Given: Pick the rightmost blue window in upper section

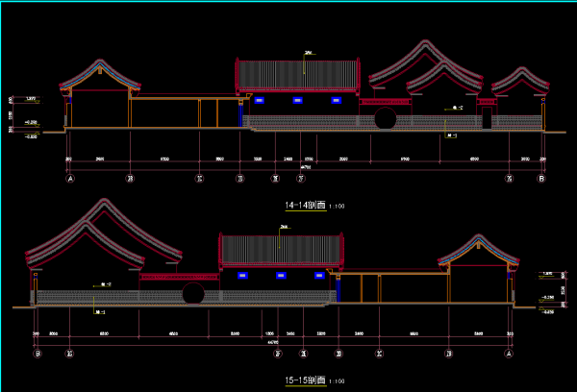Looking at the screenshot, I should click(x=337, y=100).
